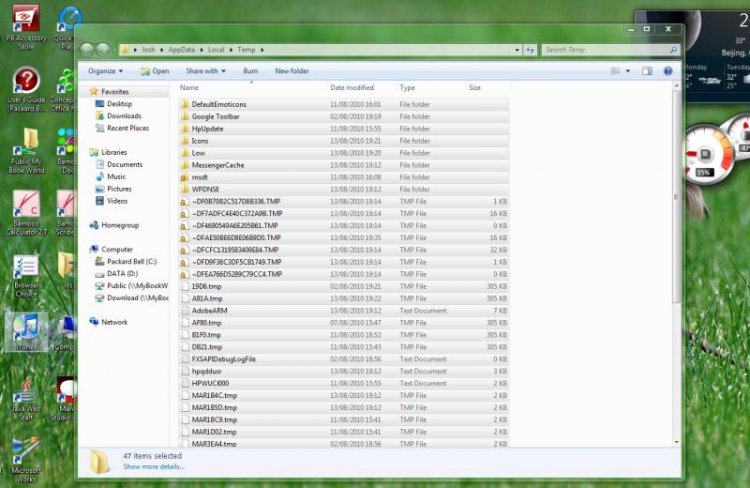750x488 pixels.
Task: Click the Burn toolbar button
Action: (x=250, y=71)
